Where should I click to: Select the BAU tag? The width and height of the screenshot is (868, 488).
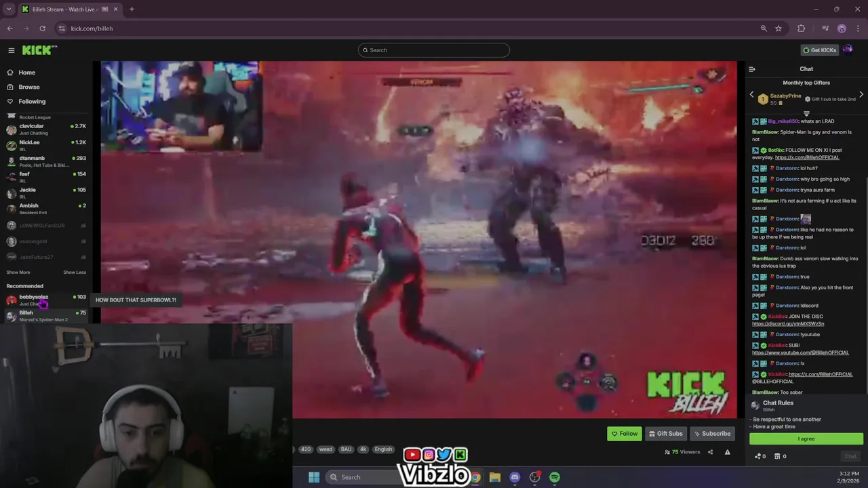[x=347, y=449]
